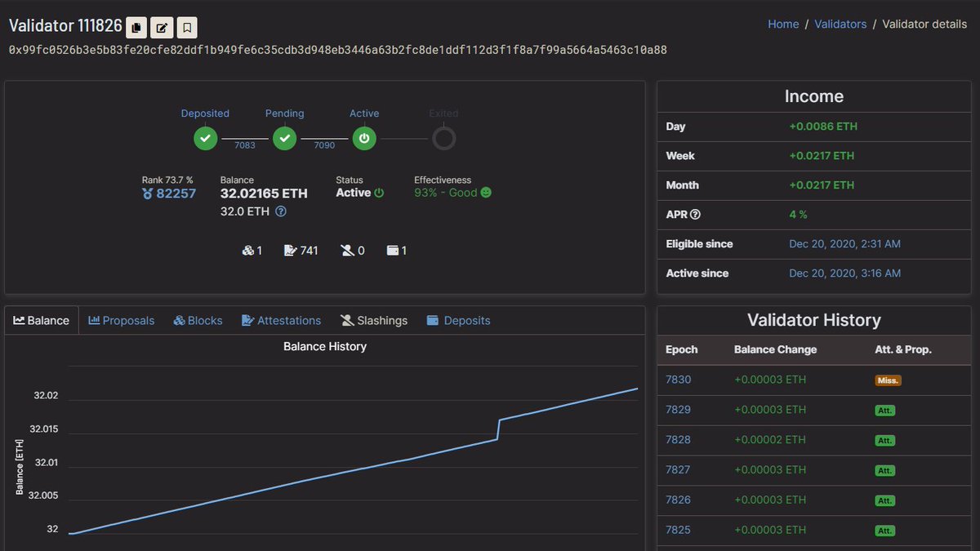Copy the validator public key icon

[136, 28]
